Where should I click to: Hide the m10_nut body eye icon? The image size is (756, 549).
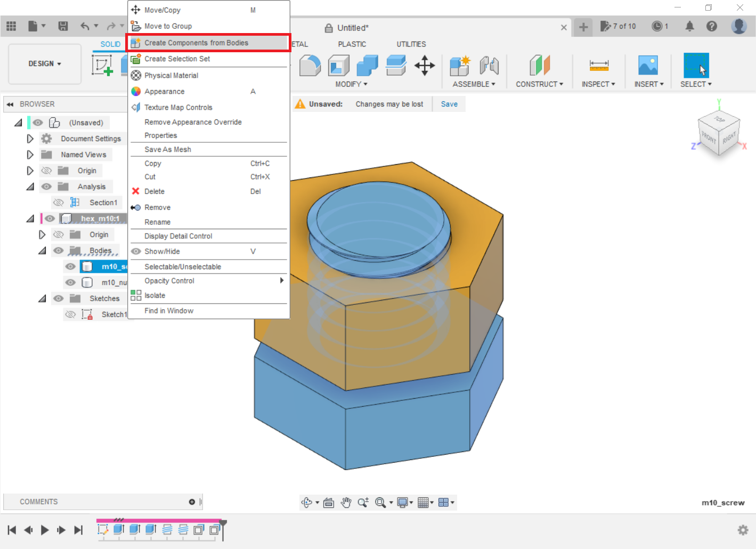point(70,282)
